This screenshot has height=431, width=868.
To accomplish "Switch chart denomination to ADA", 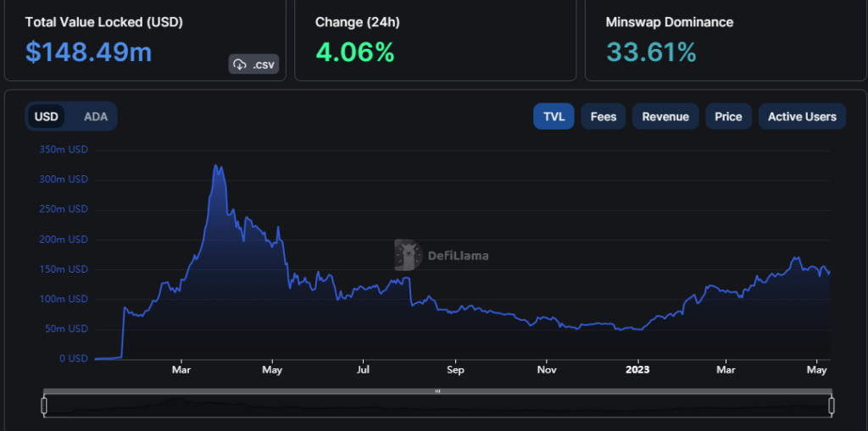I will point(96,117).
